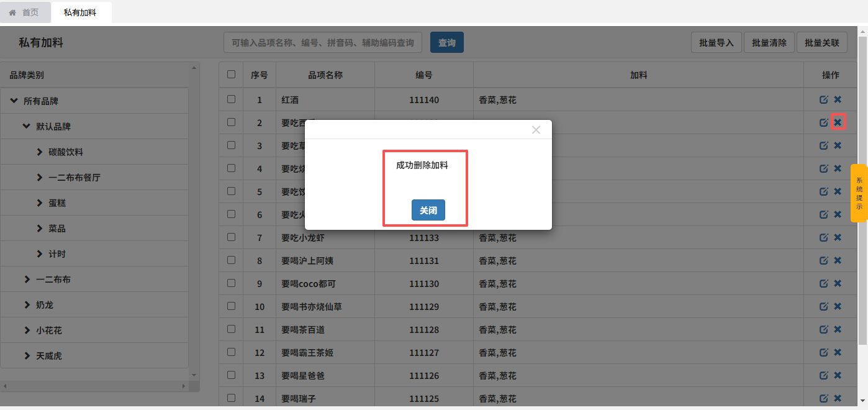868x410 pixels.
Task: Select the 要喝茶百道 checkbox
Action: click(x=232, y=329)
